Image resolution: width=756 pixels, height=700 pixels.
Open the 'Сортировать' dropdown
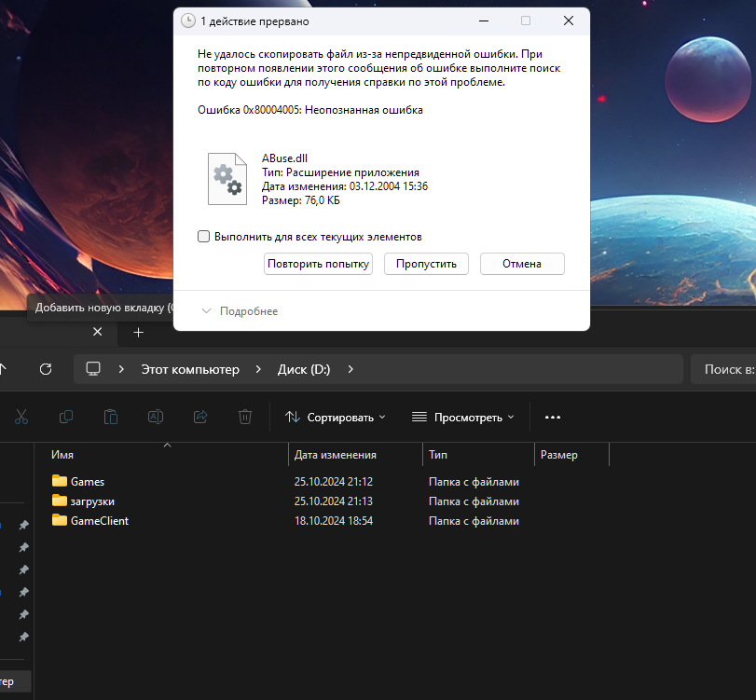pos(336,418)
